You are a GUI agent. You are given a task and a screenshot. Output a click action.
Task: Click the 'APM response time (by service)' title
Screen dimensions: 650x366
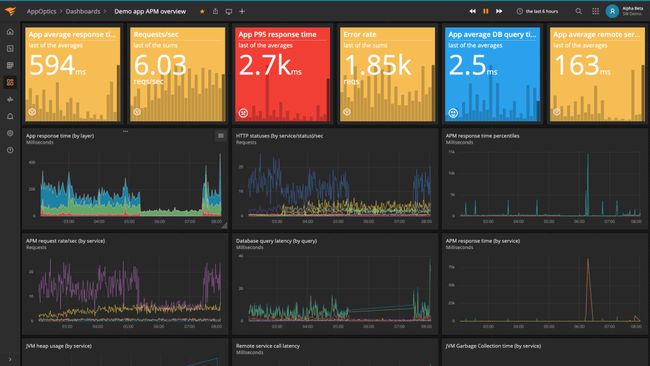(x=483, y=241)
